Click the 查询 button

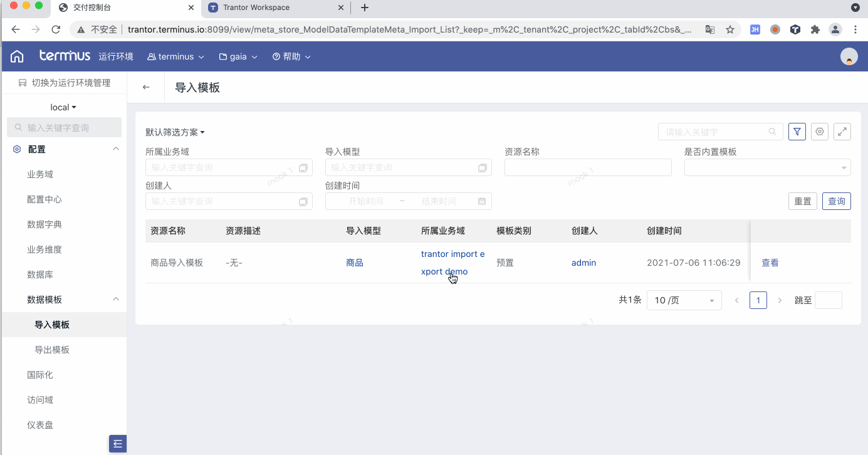(x=836, y=201)
